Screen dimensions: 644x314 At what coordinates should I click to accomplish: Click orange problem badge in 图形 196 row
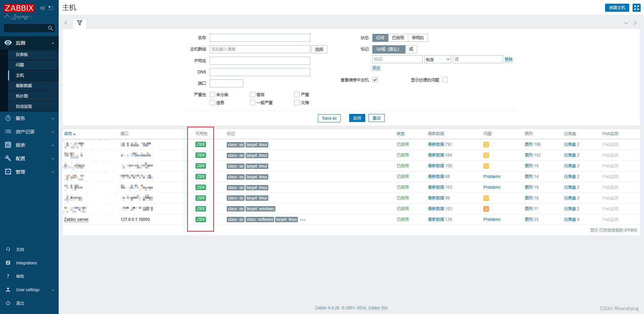pos(486,144)
